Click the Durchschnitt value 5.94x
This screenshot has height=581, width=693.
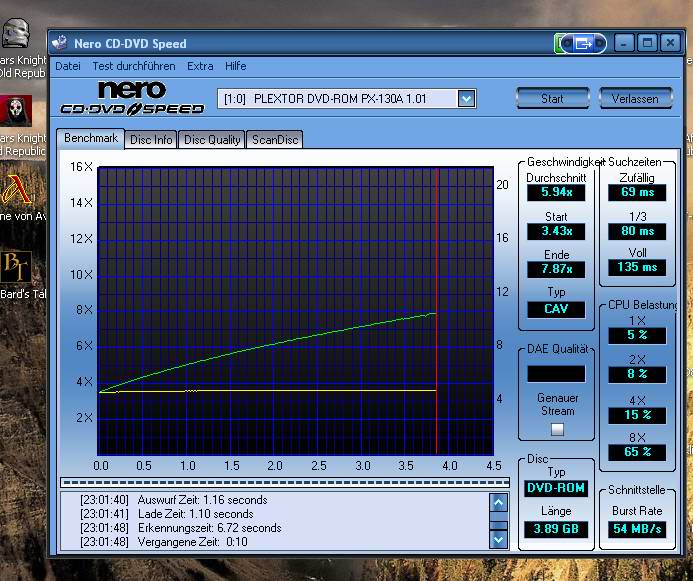pyautogui.click(x=556, y=192)
